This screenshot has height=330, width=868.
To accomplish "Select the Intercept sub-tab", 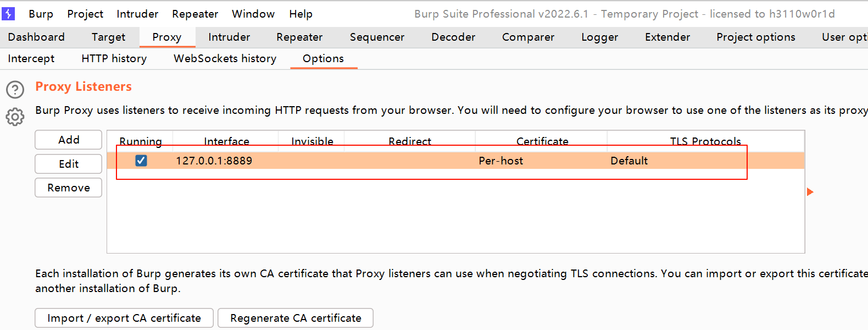I will 31,58.
